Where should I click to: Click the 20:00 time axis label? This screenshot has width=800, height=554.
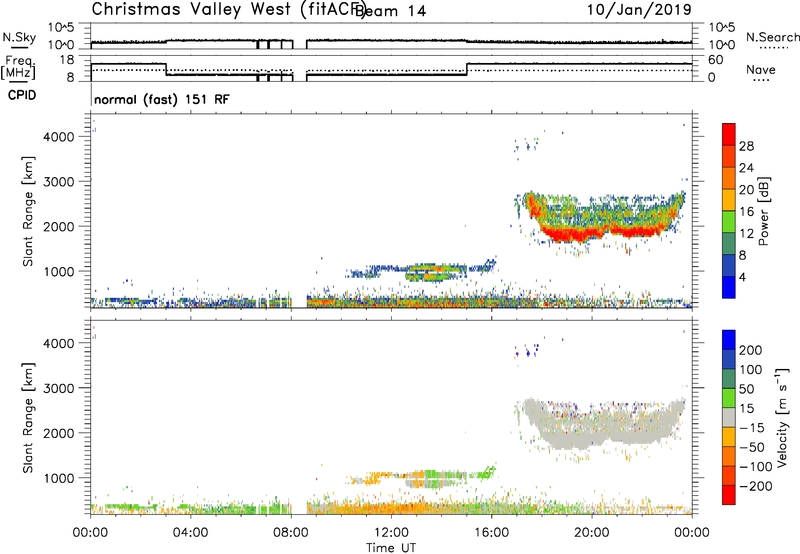tap(592, 533)
